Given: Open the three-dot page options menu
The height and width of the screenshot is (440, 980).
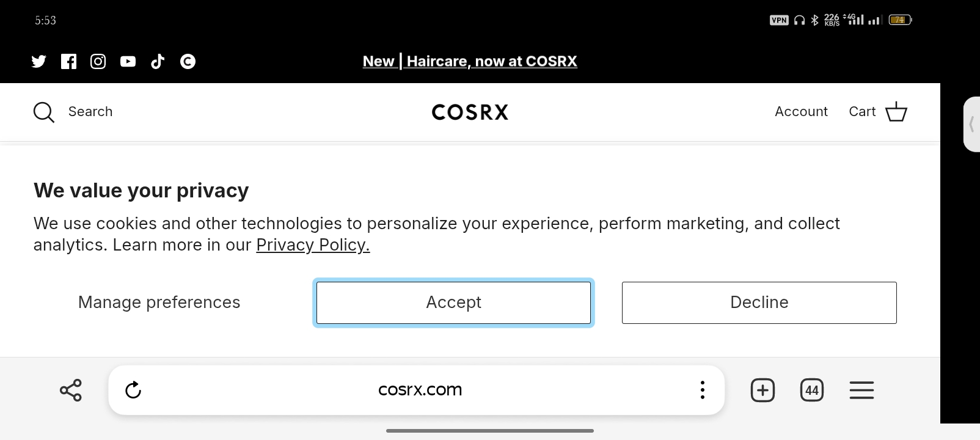Looking at the screenshot, I should (x=703, y=390).
